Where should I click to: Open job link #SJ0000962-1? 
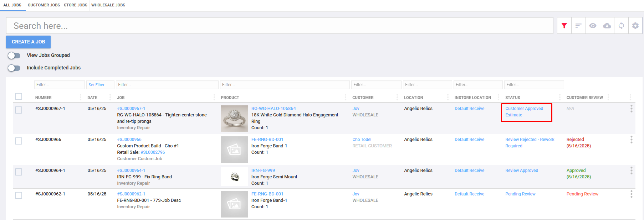(131, 194)
